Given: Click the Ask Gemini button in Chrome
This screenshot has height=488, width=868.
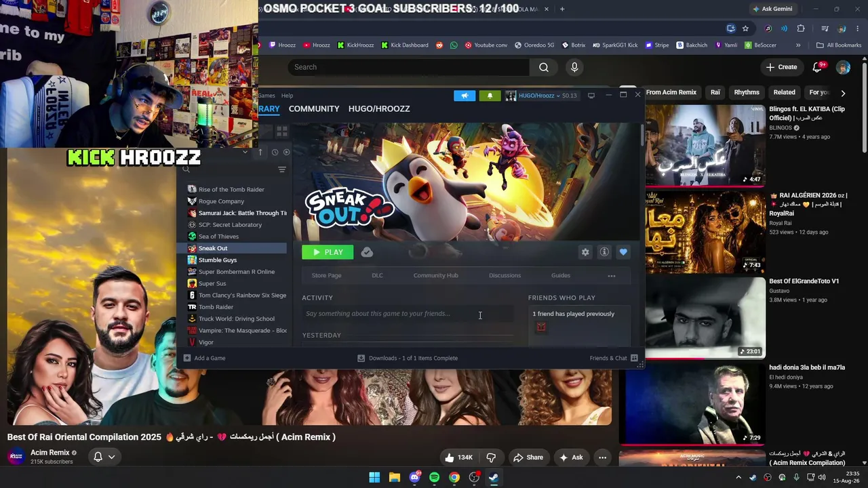Looking at the screenshot, I should pos(772,9).
